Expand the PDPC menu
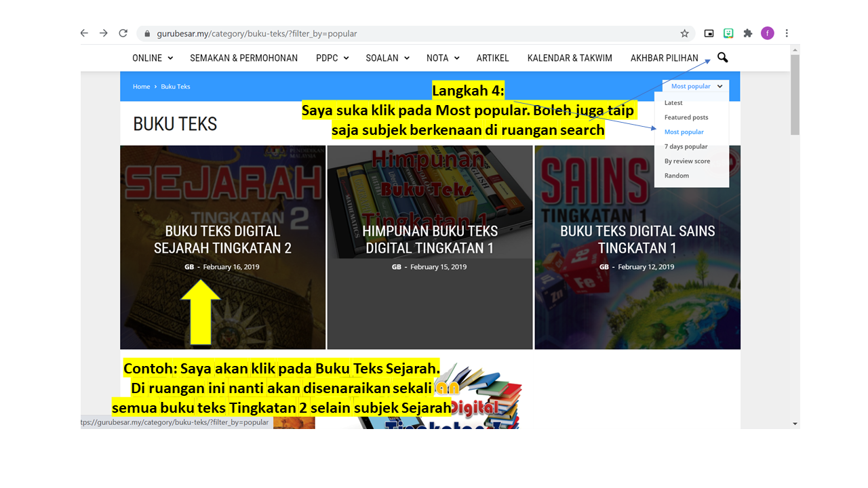The height and width of the screenshot is (488, 868). 332,58
